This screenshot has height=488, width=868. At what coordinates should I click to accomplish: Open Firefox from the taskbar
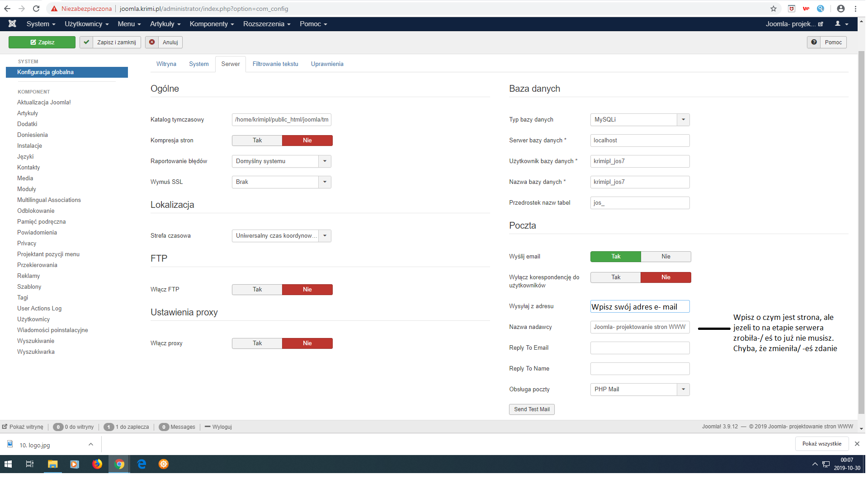pyautogui.click(x=97, y=464)
